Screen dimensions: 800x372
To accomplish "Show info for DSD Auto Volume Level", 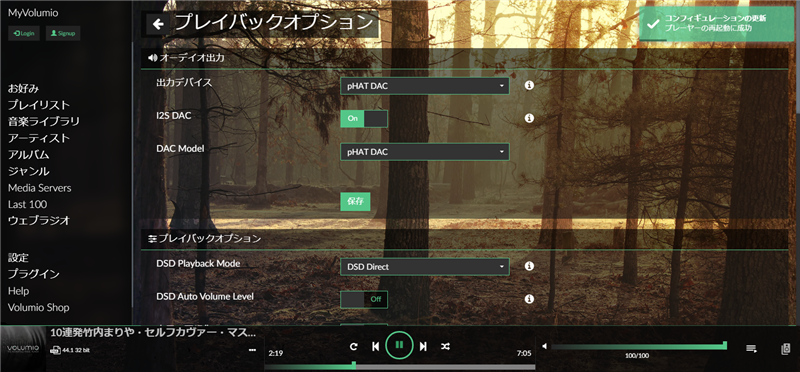I will pyautogui.click(x=529, y=299).
